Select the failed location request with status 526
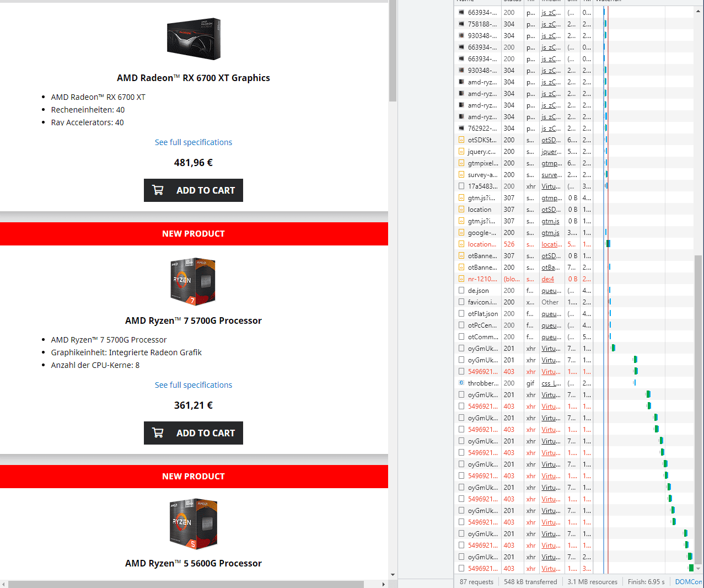This screenshot has width=704, height=588. 574,244
